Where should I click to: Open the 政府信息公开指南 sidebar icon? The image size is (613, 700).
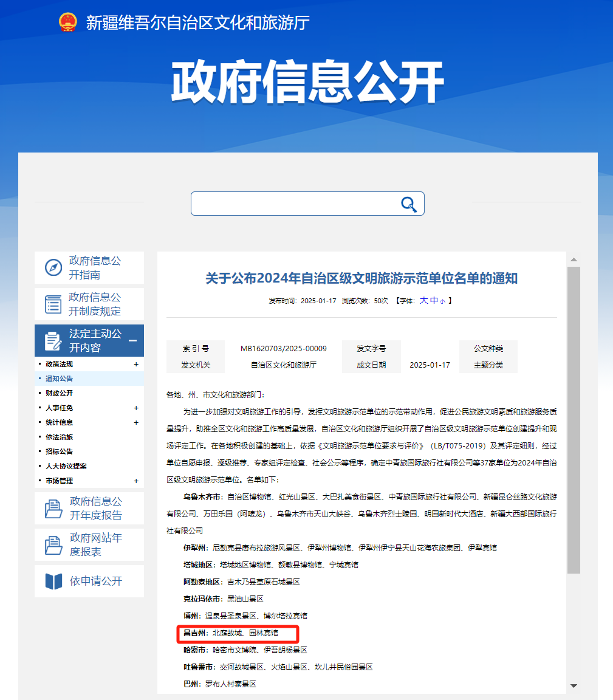coord(54,267)
